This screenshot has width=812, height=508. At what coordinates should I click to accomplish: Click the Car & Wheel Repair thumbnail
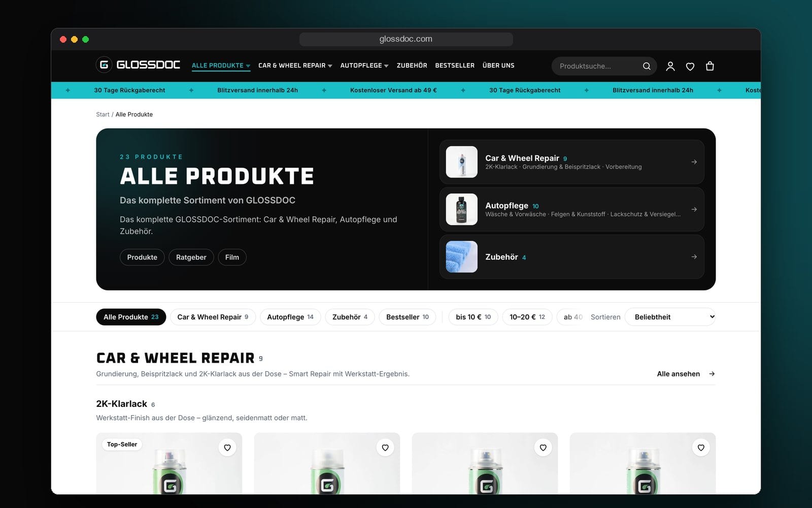461,162
